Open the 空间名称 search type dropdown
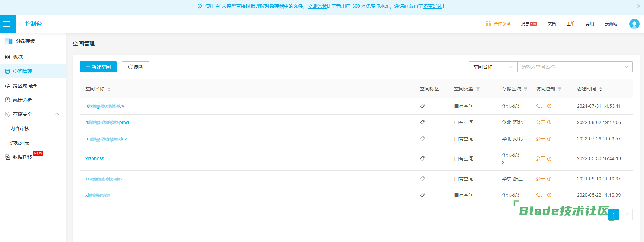Screen dimensions: 644x242 point(493,67)
